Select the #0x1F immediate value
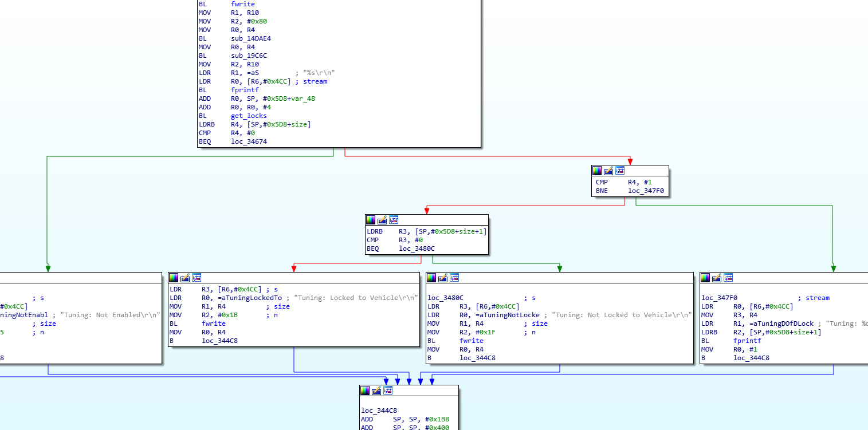Image resolution: width=868 pixels, height=430 pixels. click(485, 332)
